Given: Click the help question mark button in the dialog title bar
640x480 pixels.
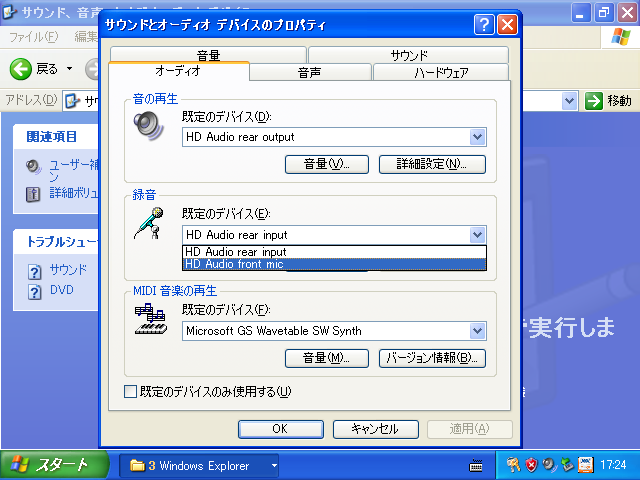Looking at the screenshot, I should click(484, 25).
